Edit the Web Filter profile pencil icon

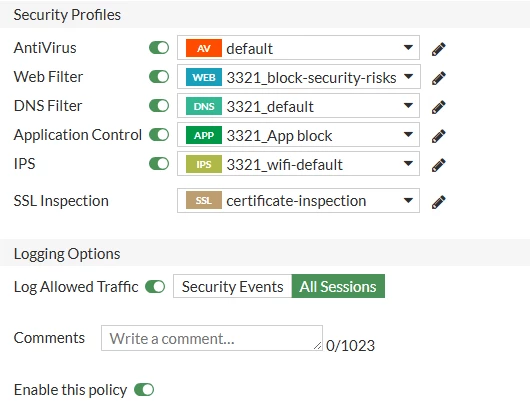pyautogui.click(x=439, y=78)
